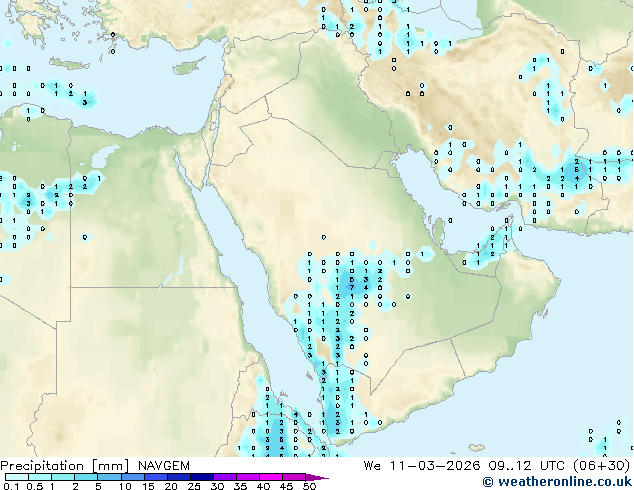Click the 35–40 mm legend color box
The image size is (634, 490).
pyautogui.click(x=247, y=477)
